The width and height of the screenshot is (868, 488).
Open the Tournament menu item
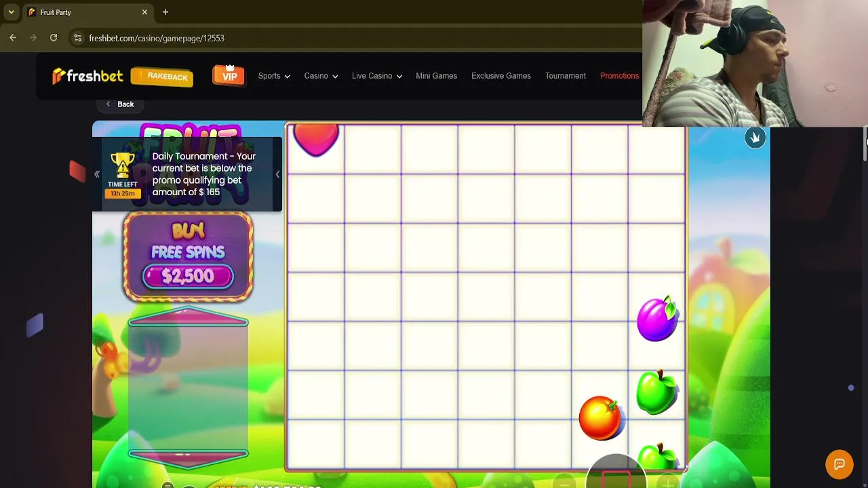[x=566, y=76]
